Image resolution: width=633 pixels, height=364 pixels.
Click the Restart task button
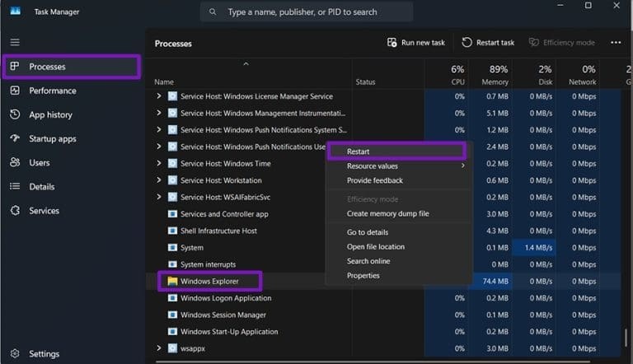tap(488, 42)
